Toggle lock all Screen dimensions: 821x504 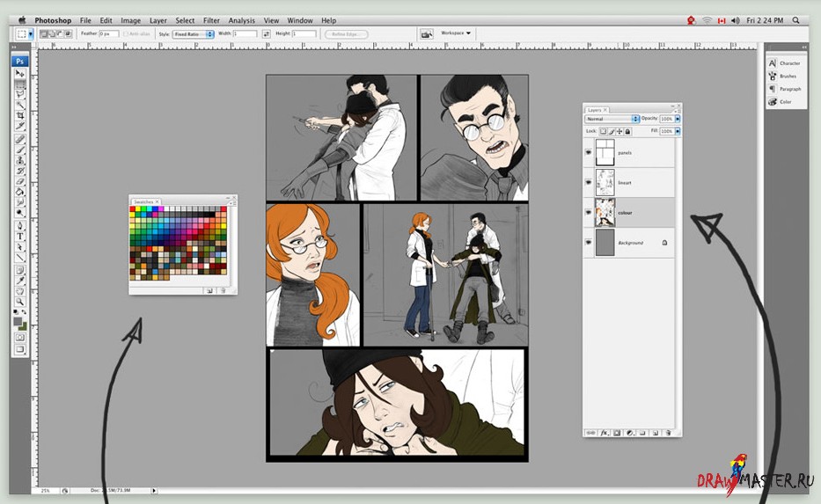pos(627,131)
